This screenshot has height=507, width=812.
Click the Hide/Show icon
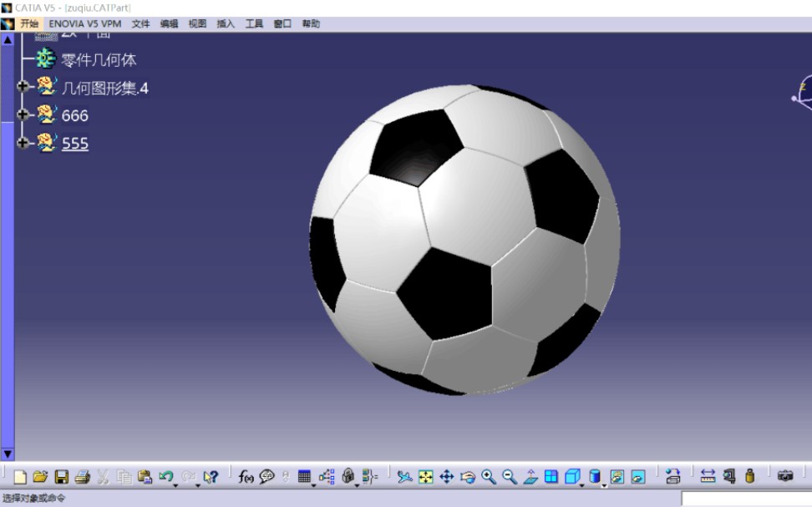click(x=617, y=476)
